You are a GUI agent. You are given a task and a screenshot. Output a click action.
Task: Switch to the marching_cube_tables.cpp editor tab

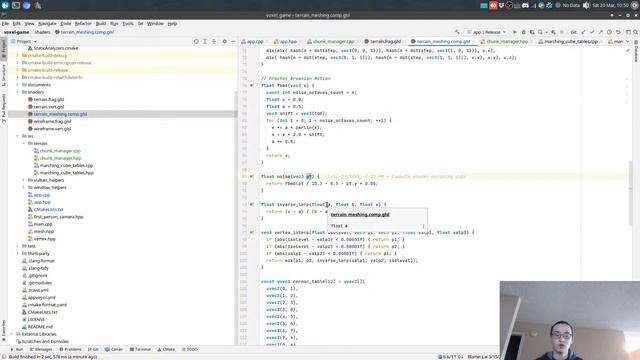571,41
